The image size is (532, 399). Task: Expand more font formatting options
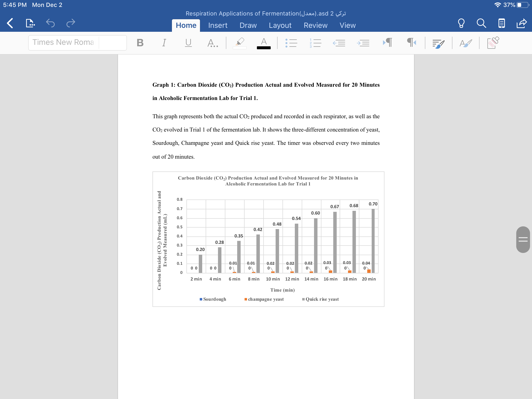tap(213, 43)
